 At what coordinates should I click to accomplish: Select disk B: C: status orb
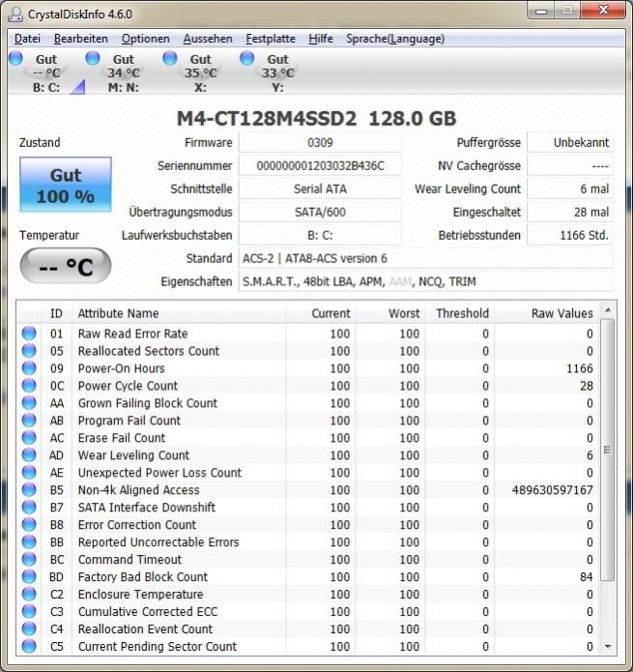(x=15, y=58)
